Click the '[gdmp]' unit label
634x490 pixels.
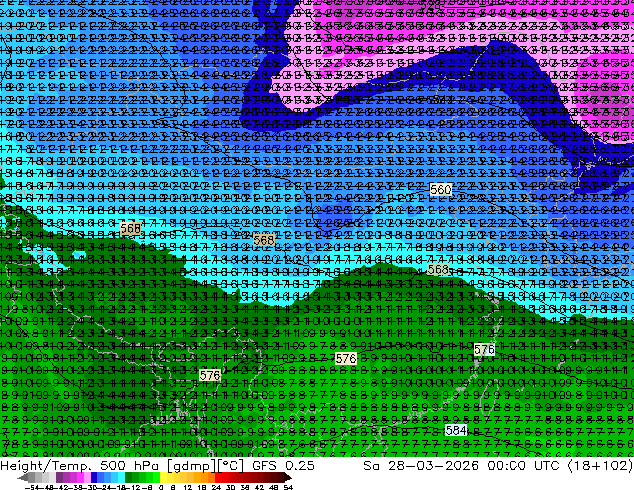tap(191, 466)
